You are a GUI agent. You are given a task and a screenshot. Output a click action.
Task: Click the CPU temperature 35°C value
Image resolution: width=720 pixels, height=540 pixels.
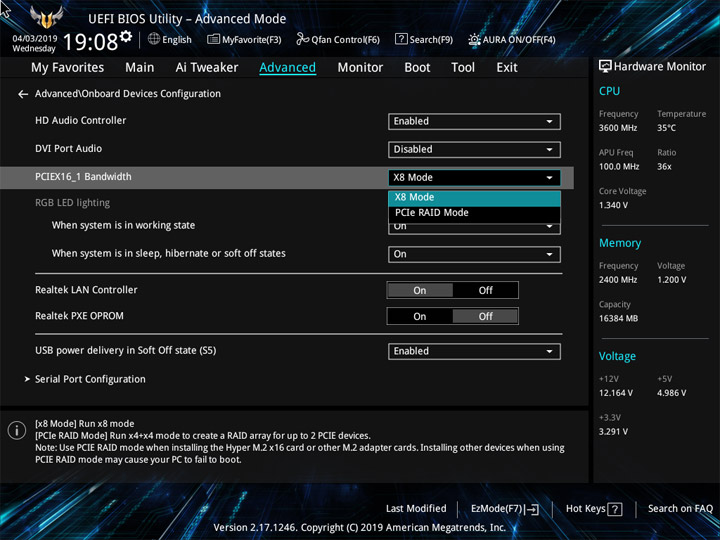(x=666, y=128)
